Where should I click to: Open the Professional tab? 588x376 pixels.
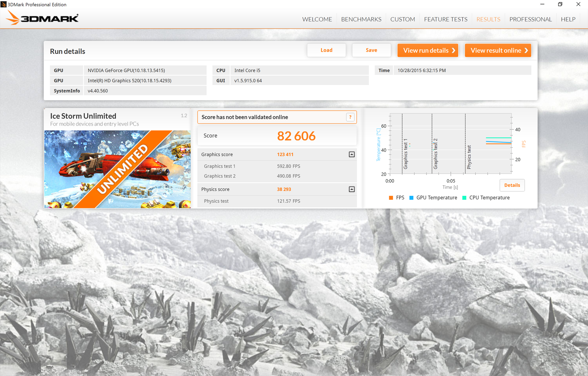click(531, 19)
